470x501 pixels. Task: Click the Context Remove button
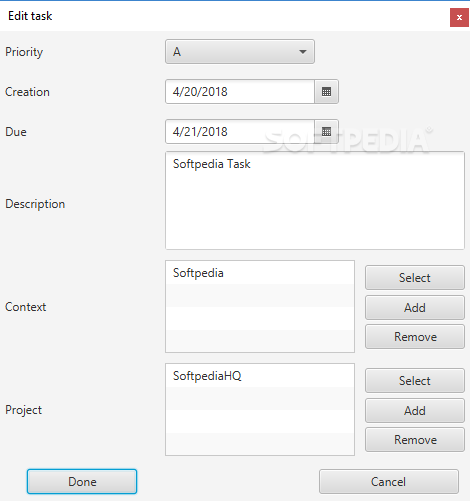click(415, 337)
